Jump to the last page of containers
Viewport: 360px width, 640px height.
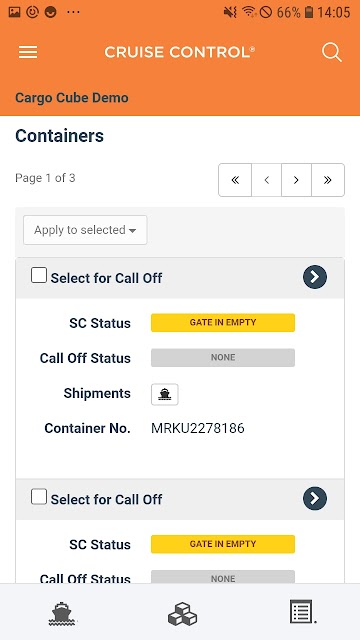click(x=328, y=180)
